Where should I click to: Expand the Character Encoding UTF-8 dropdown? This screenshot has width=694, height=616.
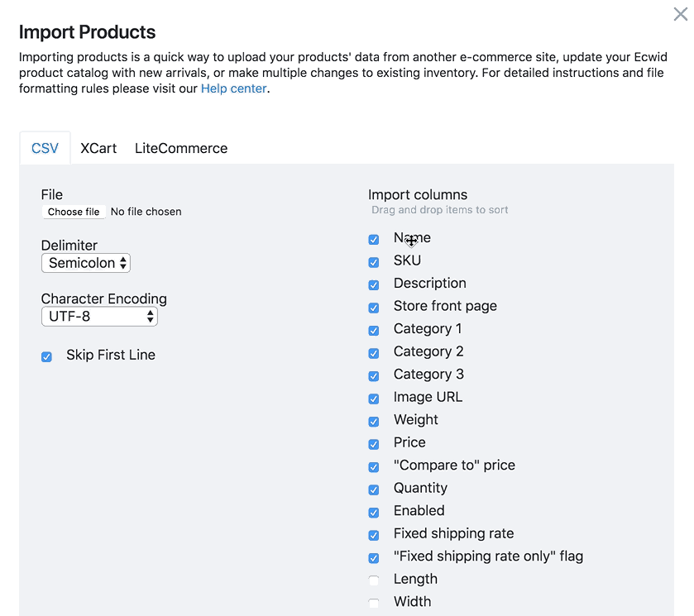coord(99,317)
